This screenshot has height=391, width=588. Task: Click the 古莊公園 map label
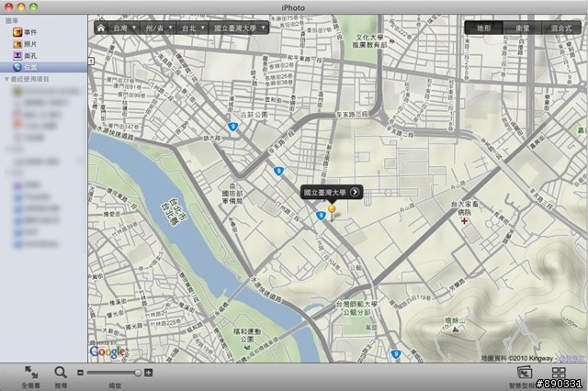click(x=254, y=115)
